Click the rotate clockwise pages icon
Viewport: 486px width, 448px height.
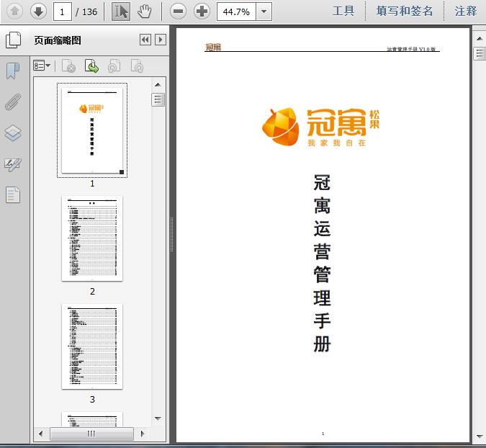click(137, 66)
